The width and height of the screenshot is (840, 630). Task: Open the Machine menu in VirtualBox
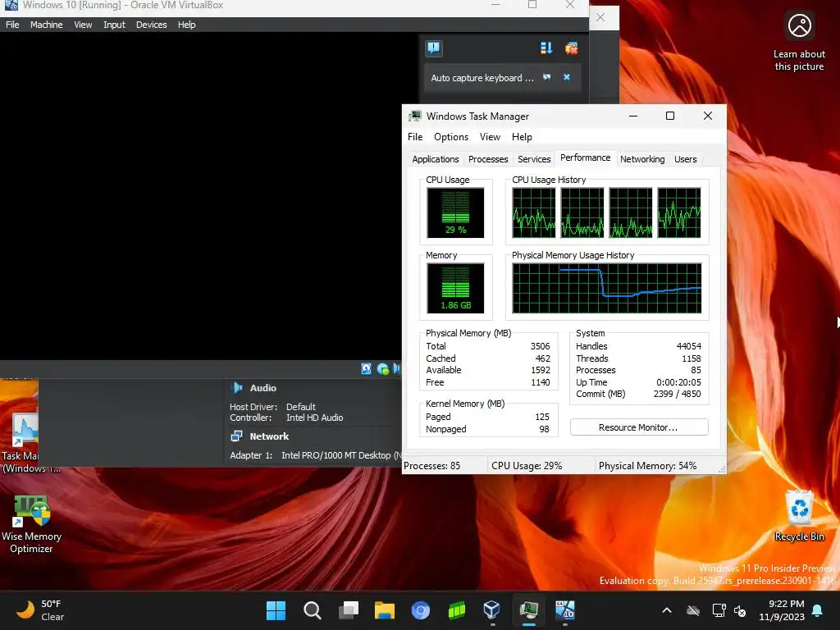(46, 25)
